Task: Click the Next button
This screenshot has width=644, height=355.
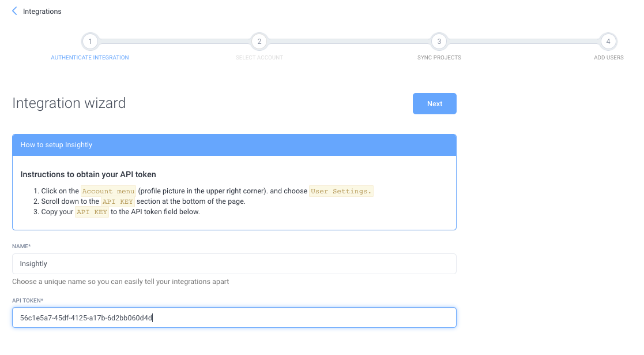Action: [x=435, y=104]
